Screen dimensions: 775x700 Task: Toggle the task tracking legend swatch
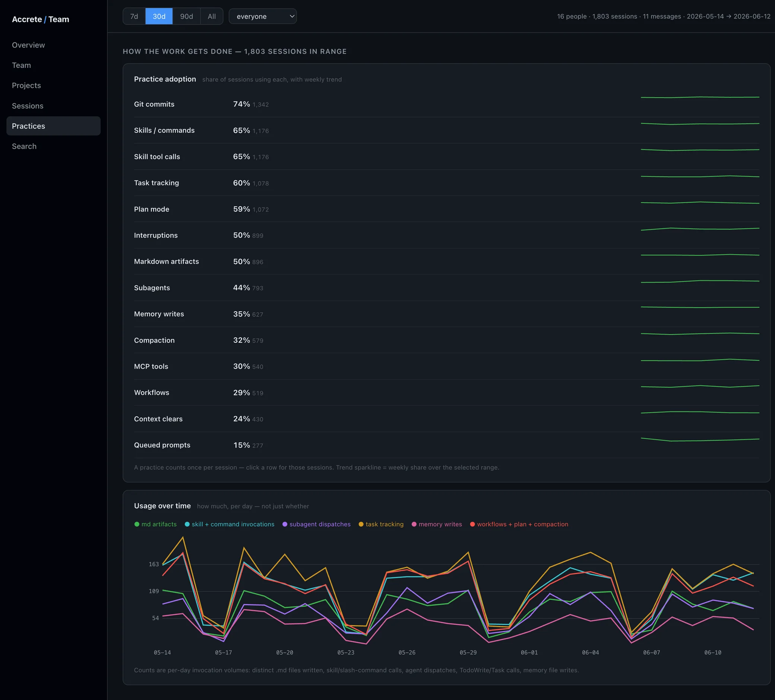[361, 524]
